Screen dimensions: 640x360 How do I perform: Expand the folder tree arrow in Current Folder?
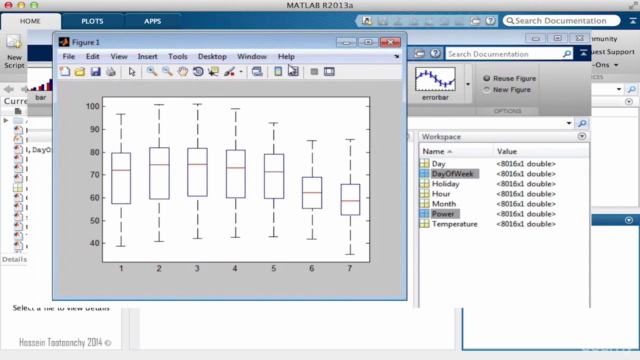click(6, 120)
